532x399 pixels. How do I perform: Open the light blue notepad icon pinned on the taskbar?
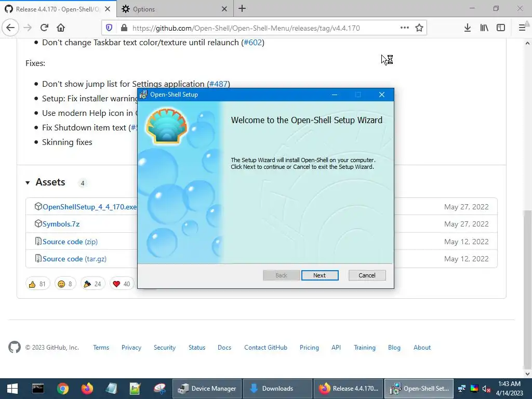pos(111,389)
